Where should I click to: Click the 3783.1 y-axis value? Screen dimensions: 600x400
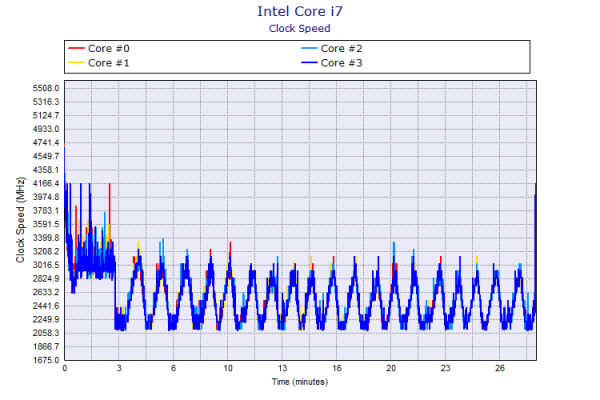pos(46,211)
